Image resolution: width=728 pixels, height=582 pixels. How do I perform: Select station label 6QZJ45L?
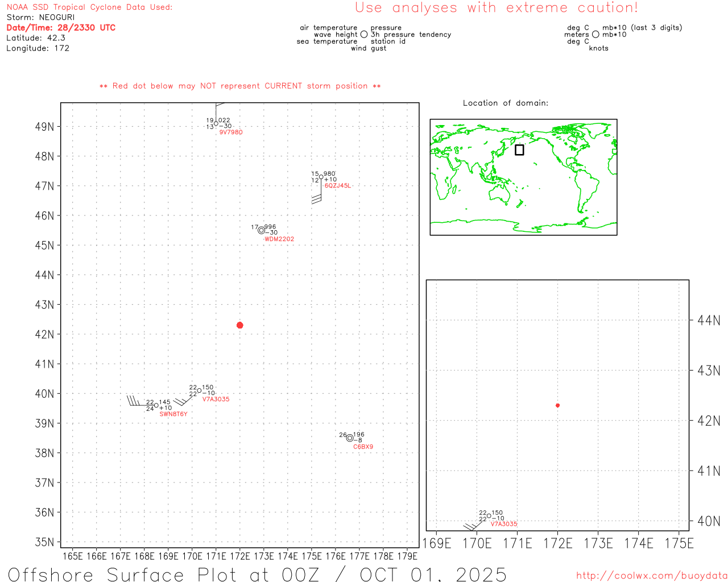click(338, 186)
